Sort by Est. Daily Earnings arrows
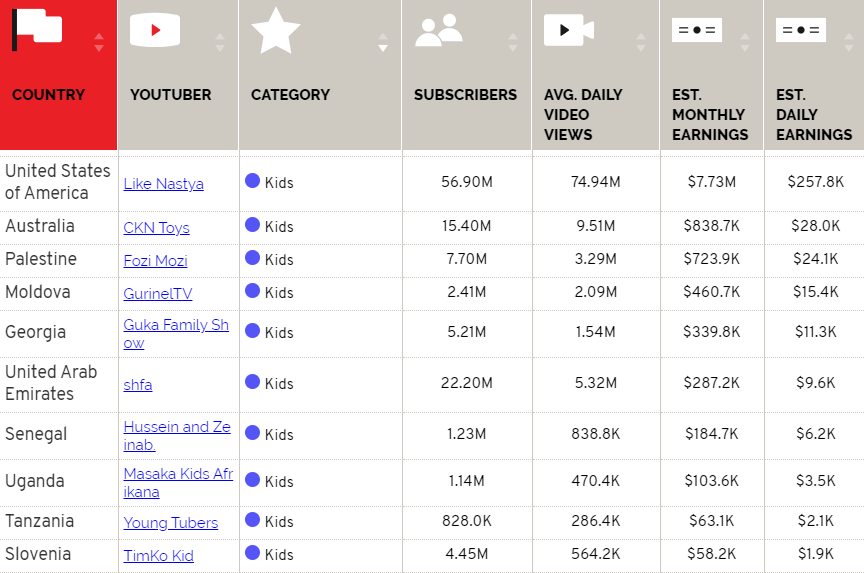This screenshot has height=573, width=864. pyautogui.click(x=849, y=42)
